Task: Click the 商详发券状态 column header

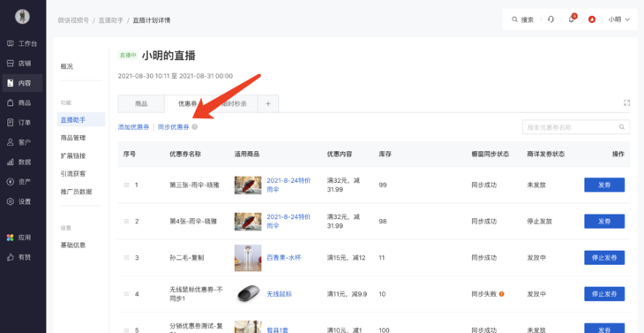Action: (546, 155)
